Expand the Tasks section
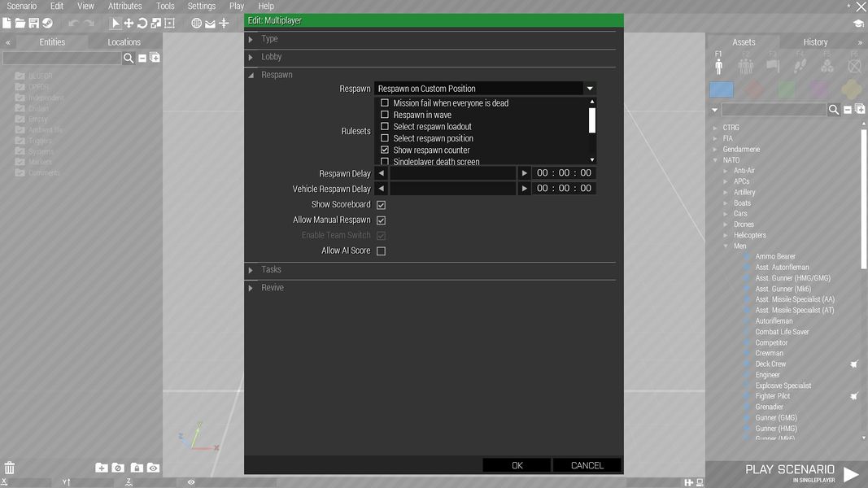 tap(271, 270)
